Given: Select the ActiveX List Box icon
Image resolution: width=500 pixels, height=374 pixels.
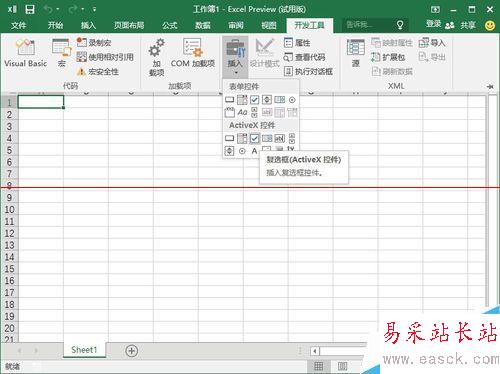Looking at the screenshot, I should coord(267,138).
